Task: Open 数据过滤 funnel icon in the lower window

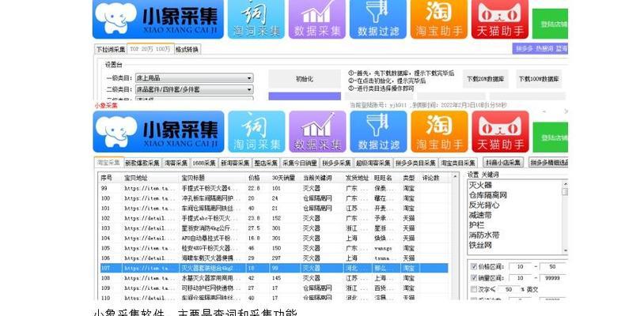Action: pos(378,132)
